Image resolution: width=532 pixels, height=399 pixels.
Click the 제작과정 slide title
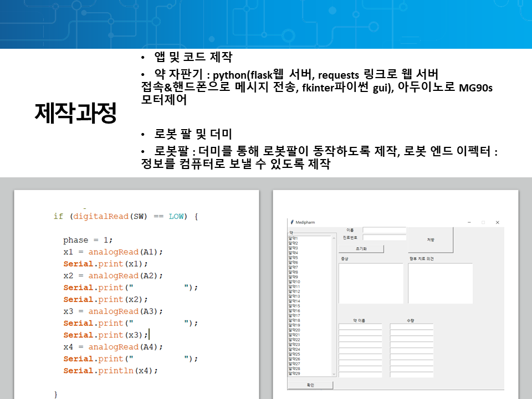point(76,112)
